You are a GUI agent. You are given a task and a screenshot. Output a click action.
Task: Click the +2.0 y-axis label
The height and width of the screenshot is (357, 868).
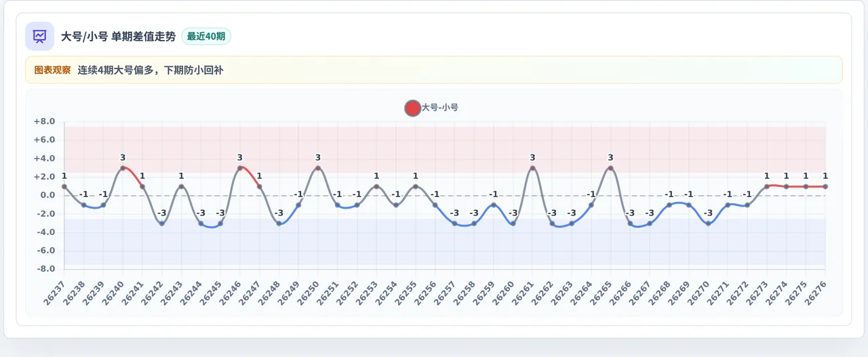click(x=44, y=177)
